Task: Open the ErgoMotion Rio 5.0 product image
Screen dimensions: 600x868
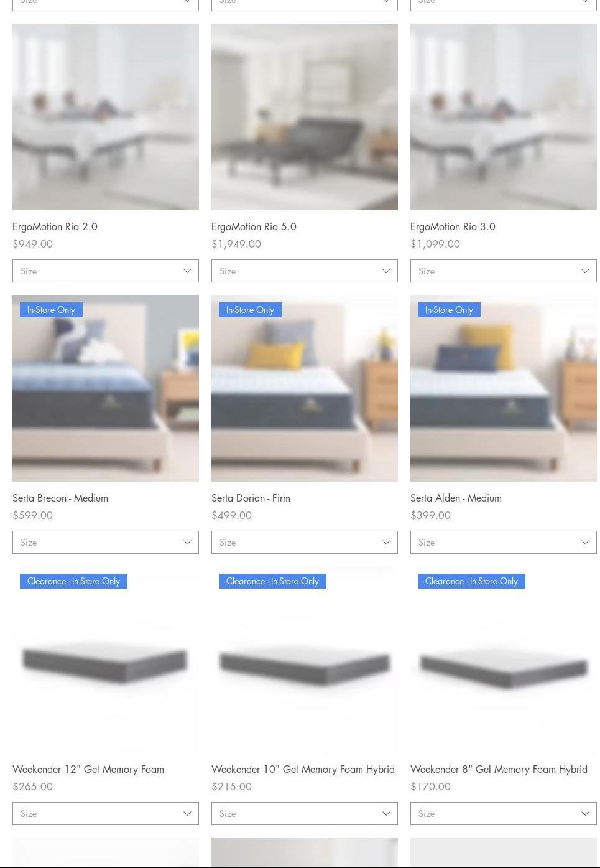Action: [305, 117]
